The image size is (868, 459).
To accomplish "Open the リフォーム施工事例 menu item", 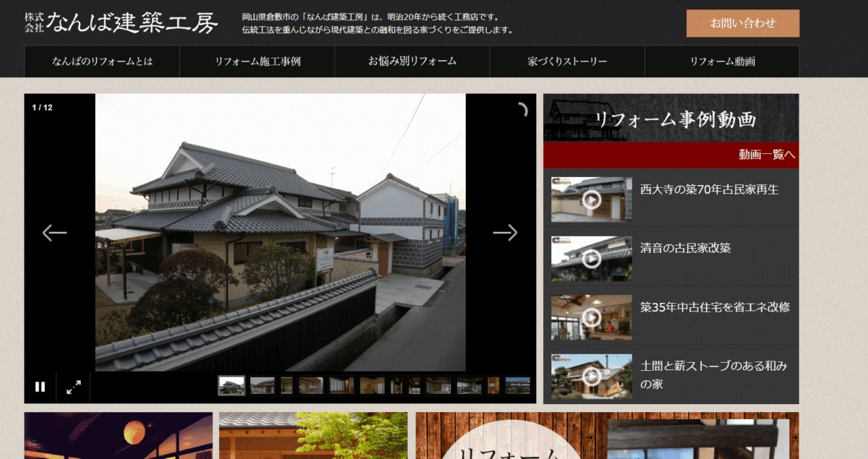I will [x=258, y=61].
